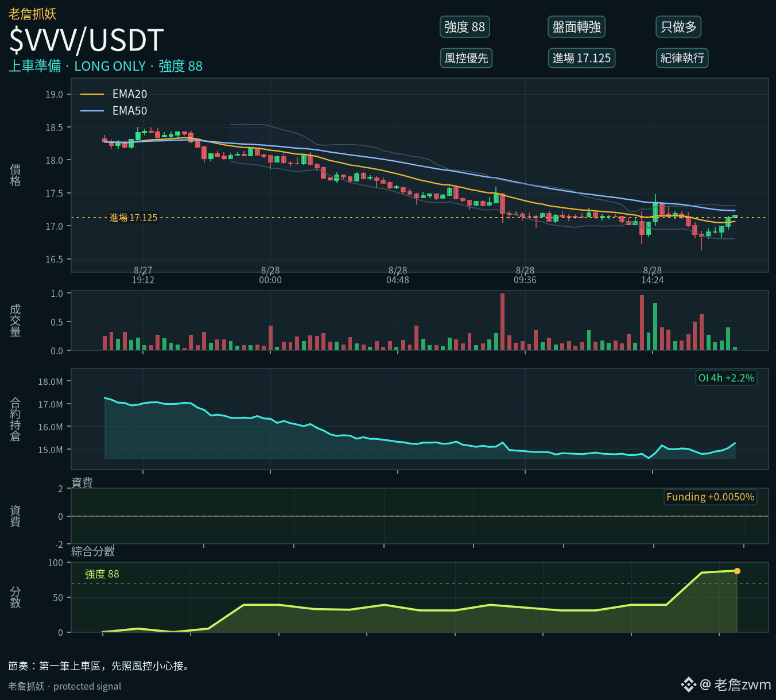
Task: Click the 18.0M open interest axis tick
Action: point(51,381)
